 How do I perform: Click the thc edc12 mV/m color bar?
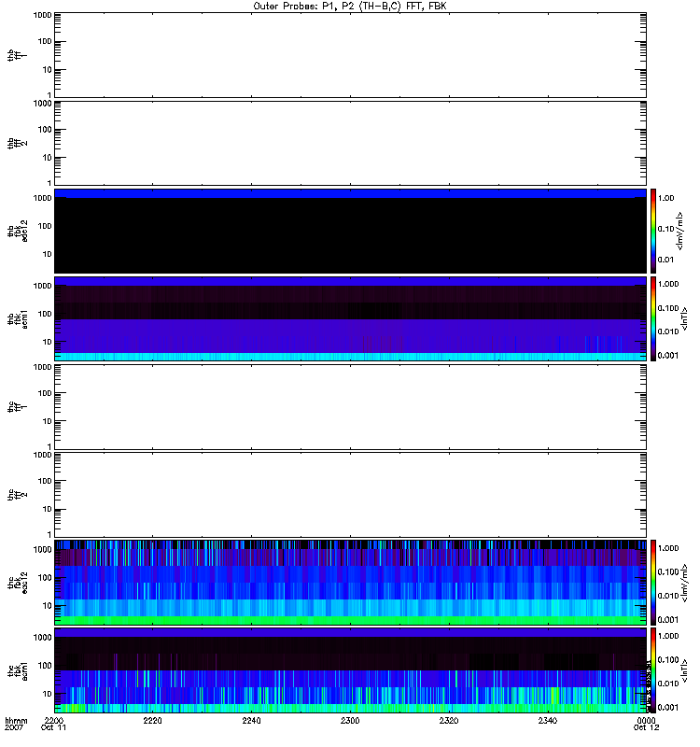(653, 583)
